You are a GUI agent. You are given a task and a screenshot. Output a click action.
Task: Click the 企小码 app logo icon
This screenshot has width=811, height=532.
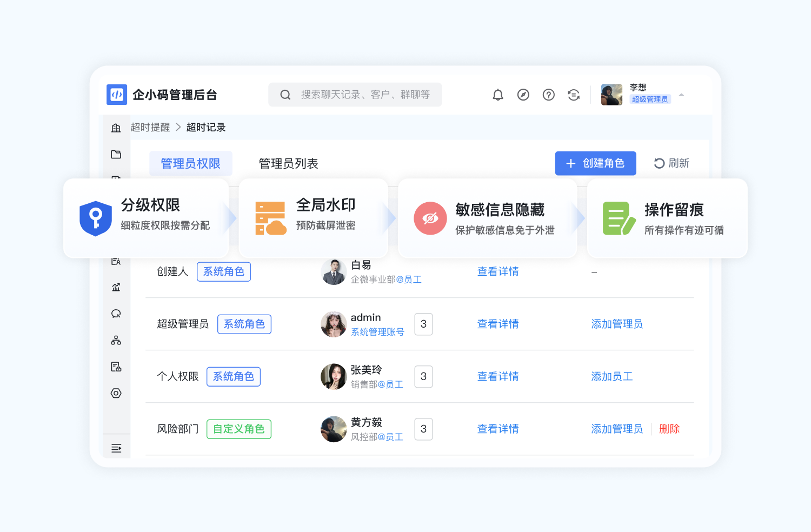[116, 95]
